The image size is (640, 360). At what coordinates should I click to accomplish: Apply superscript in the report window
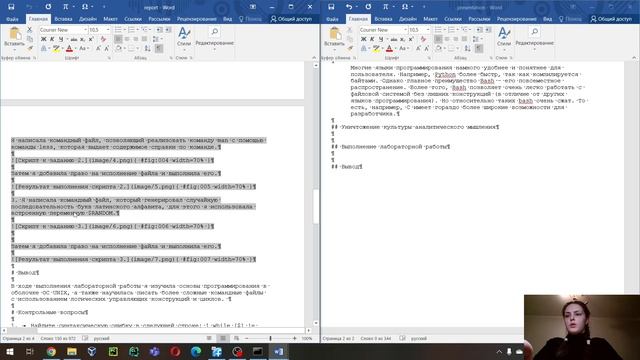[91, 39]
